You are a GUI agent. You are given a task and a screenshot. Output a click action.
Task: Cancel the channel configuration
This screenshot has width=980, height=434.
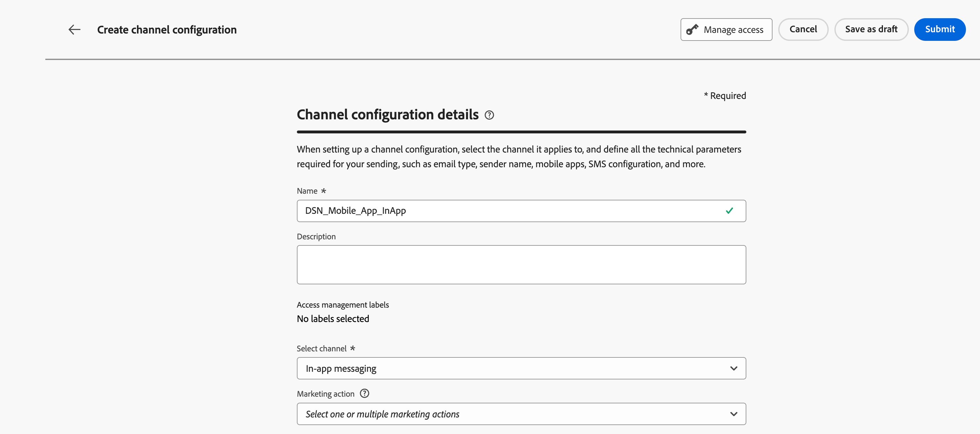tap(803, 29)
